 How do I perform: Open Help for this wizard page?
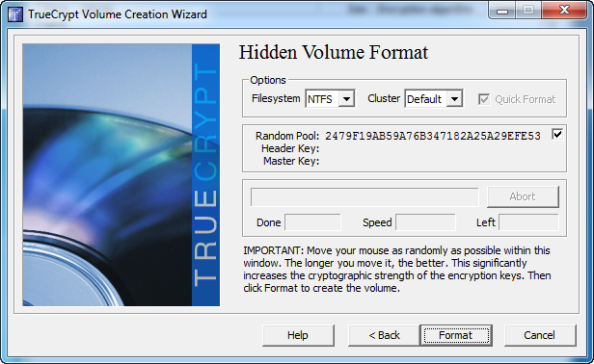(x=298, y=335)
